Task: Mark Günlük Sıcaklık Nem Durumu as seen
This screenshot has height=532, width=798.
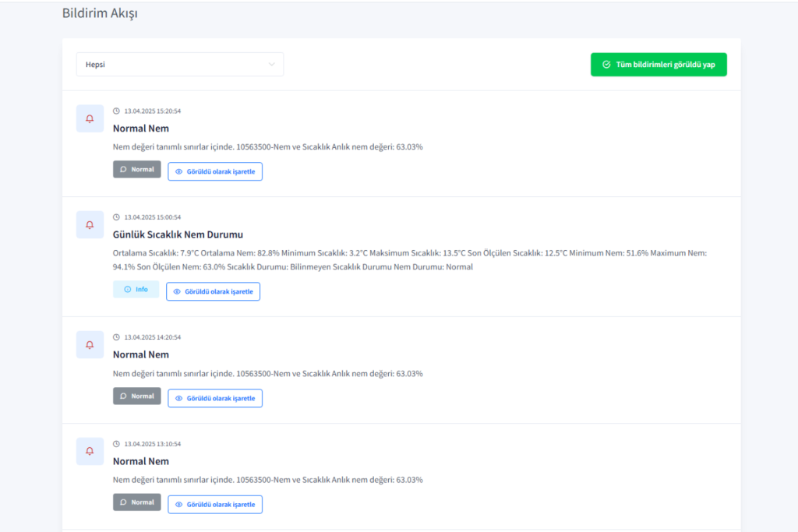Action: (213, 291)
